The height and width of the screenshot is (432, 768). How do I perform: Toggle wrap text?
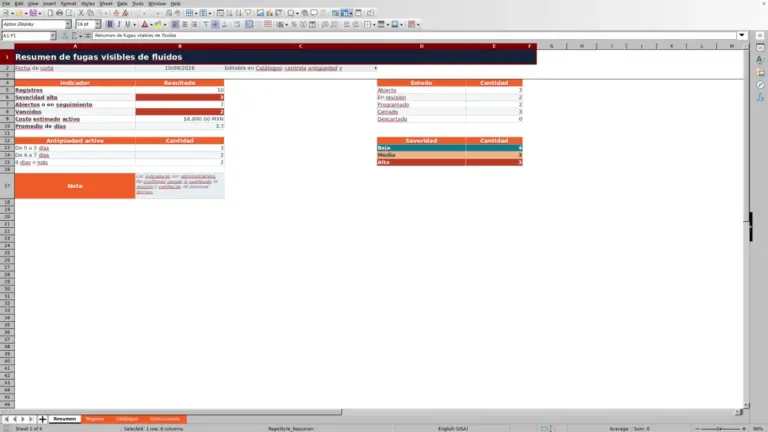(x=237, y=24)
